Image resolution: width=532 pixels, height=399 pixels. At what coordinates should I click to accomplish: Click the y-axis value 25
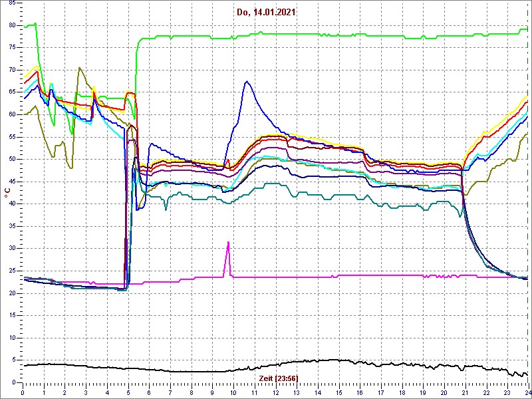coord(12,271)
